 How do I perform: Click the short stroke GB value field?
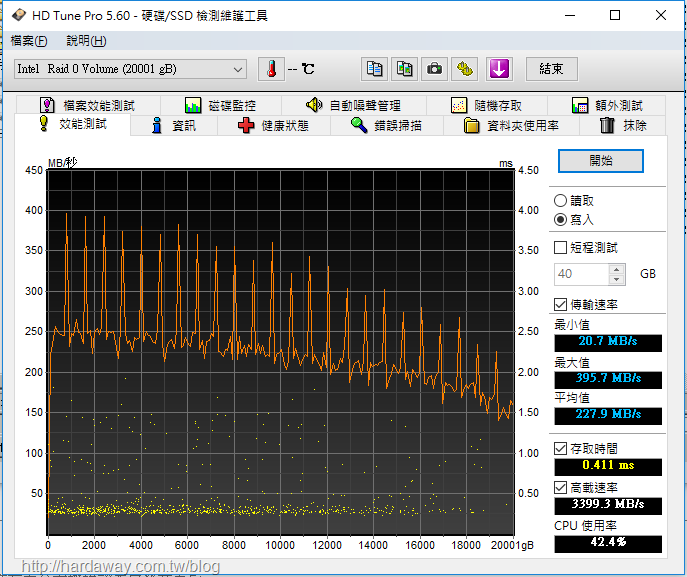[x=581, y=274]
